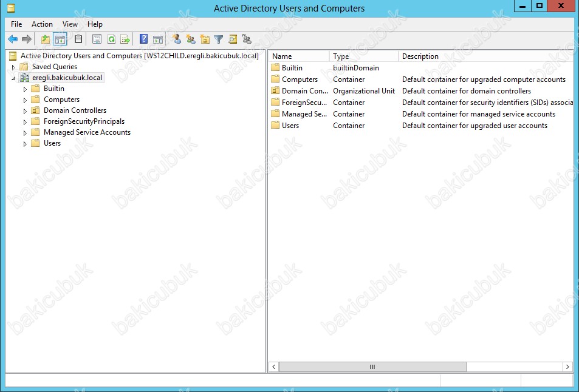Image resolution: width=579 pixels, height=392 pixels.
Task: Toggle the Show/Hide Action Pane icon
Action: coord(158,39)
